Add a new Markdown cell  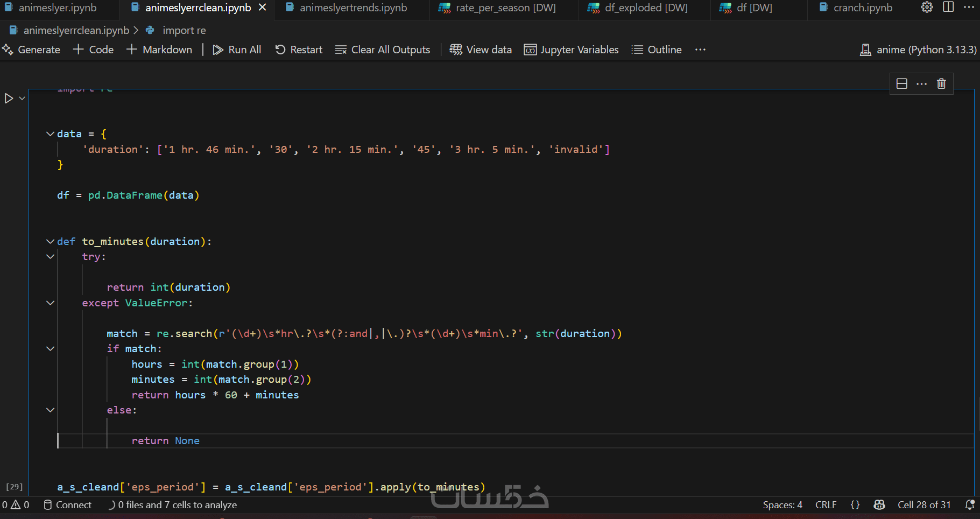[159, 50]
